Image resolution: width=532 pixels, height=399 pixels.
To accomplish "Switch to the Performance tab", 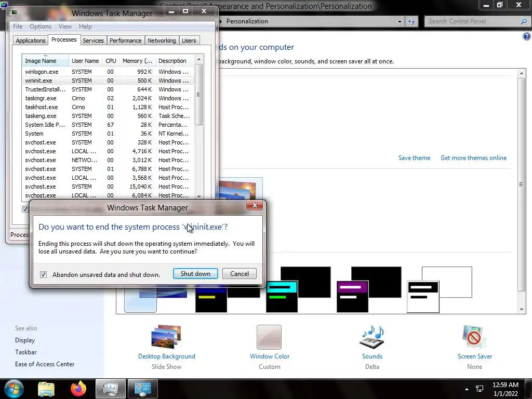I will [x=126, y=41].
